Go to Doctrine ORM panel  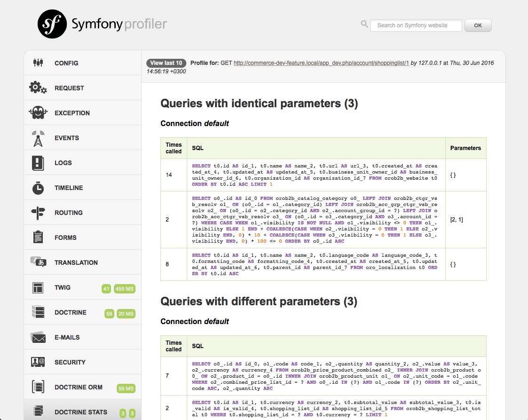(x=78, y=387)
